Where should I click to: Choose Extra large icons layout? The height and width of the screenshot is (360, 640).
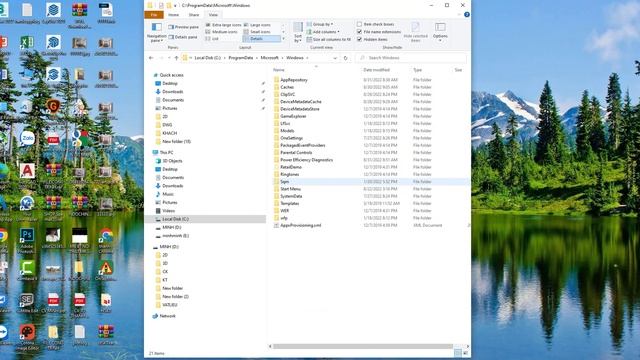coord(223,25)
